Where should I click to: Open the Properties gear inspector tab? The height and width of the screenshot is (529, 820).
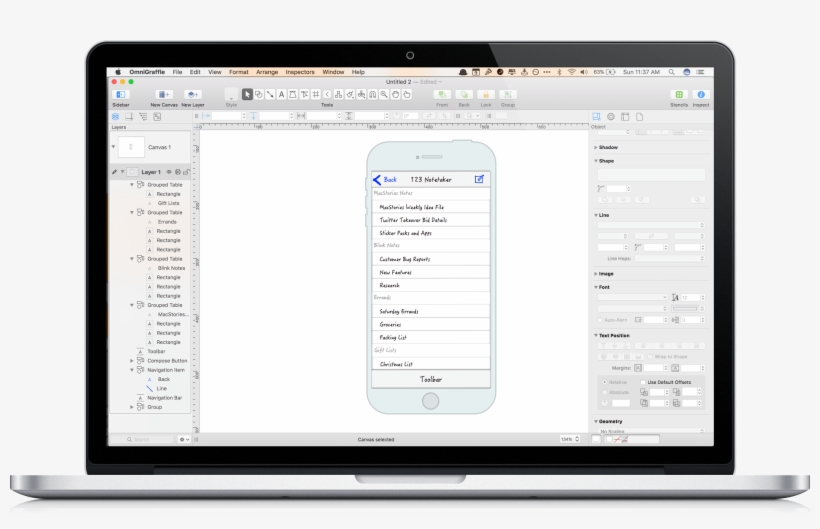pyautogui.click(x=610, y=117)
